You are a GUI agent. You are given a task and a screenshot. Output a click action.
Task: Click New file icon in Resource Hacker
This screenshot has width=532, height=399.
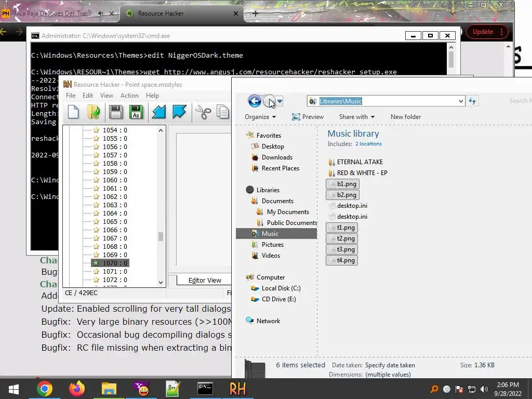73,112
